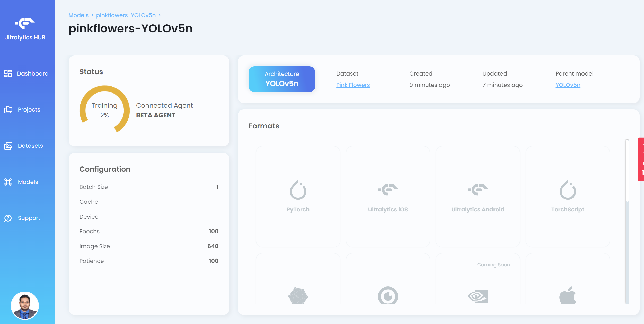Click the Architecture YOLOv5n card
This screenshot has width=644, height=324.
(282, 79)
